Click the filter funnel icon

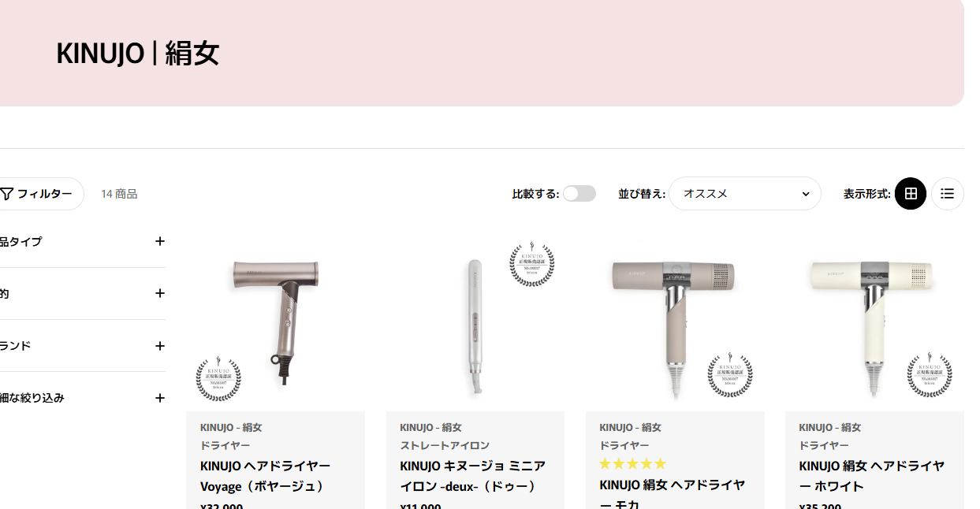point(7,194)
